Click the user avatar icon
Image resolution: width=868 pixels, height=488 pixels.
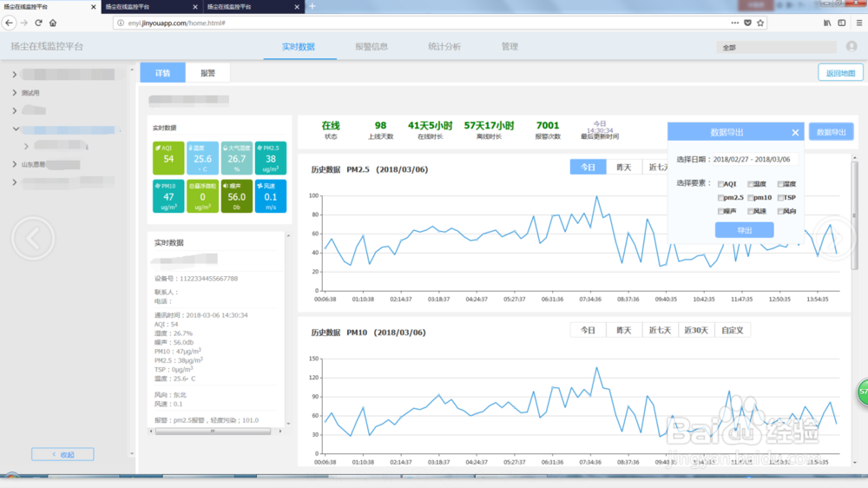click(852, 47)
